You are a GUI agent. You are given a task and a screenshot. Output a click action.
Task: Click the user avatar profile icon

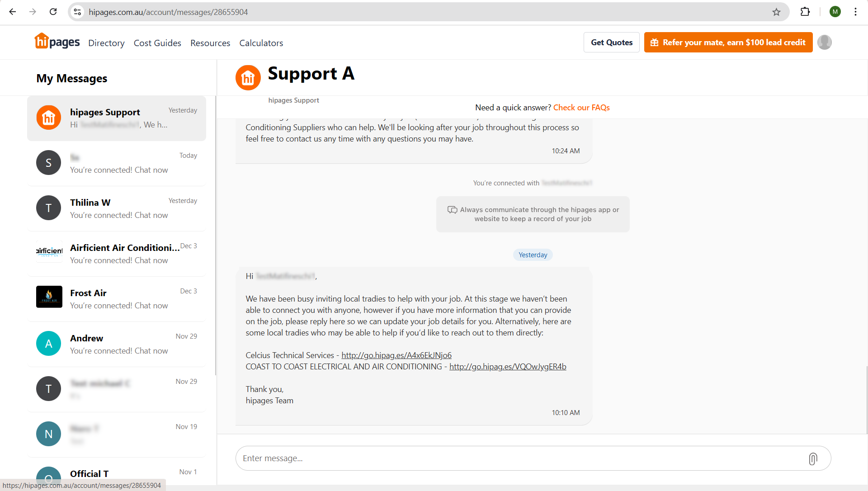point(824,42)
